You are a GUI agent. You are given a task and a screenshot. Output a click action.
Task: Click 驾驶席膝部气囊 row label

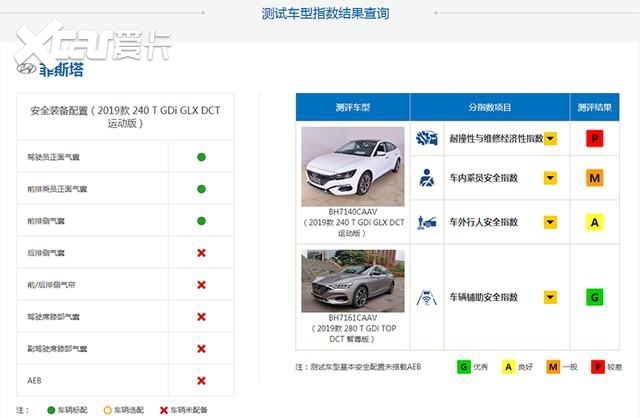click(53, 316)
